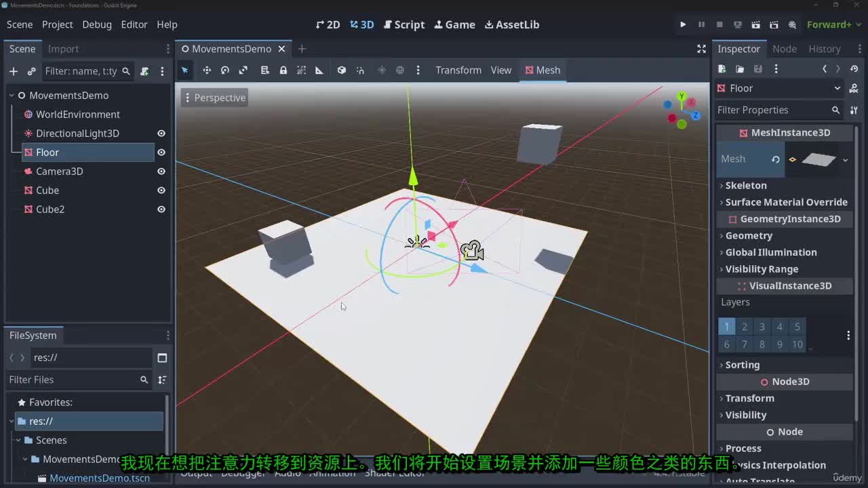Run the current scene clapperboard icon
This screenshot has height=488, width=868.
[755, 24]
